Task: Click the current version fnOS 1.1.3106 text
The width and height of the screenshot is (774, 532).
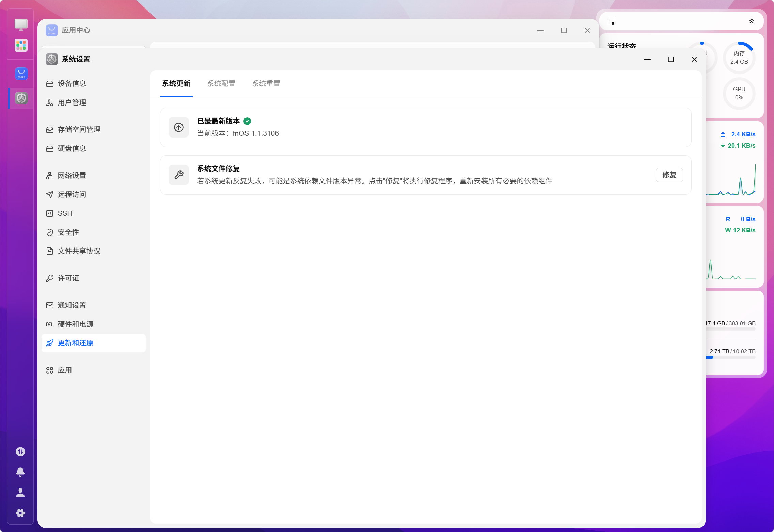Action: [x=238, y=133]
